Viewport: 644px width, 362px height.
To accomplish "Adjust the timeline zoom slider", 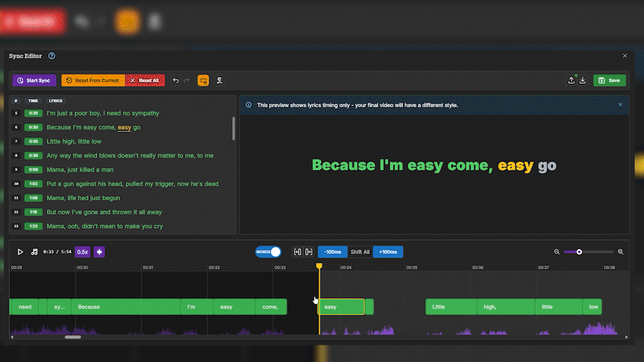I will [579, 252].
